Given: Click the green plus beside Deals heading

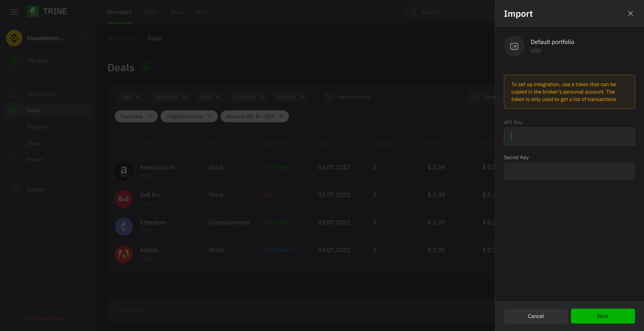Looking at the screenshot, I should [146, 67].
